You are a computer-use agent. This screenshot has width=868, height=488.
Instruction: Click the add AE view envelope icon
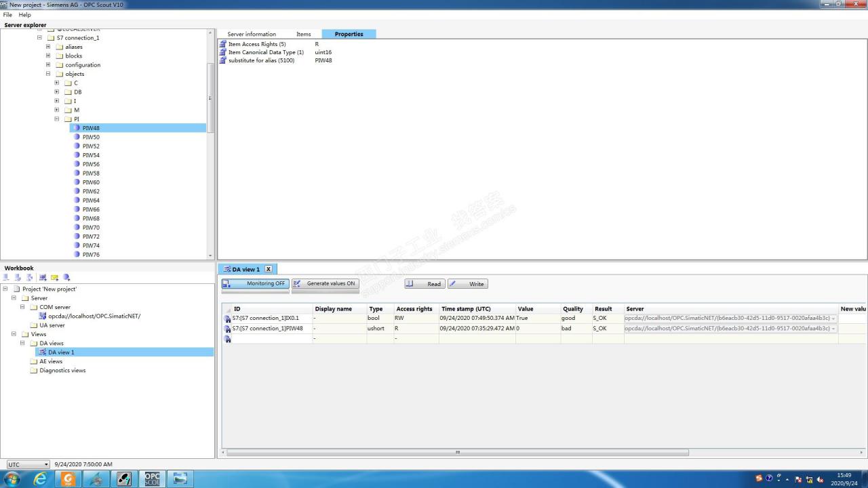point(54,277)
